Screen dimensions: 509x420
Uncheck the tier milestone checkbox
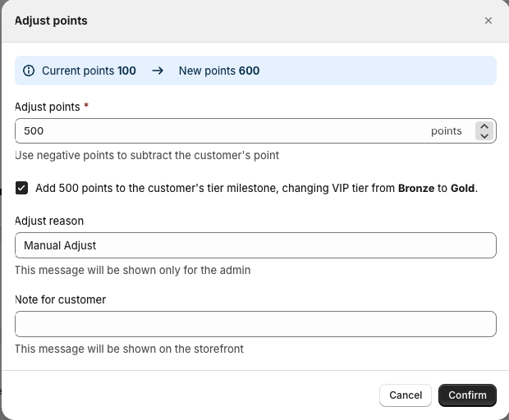tap(22, 188)
